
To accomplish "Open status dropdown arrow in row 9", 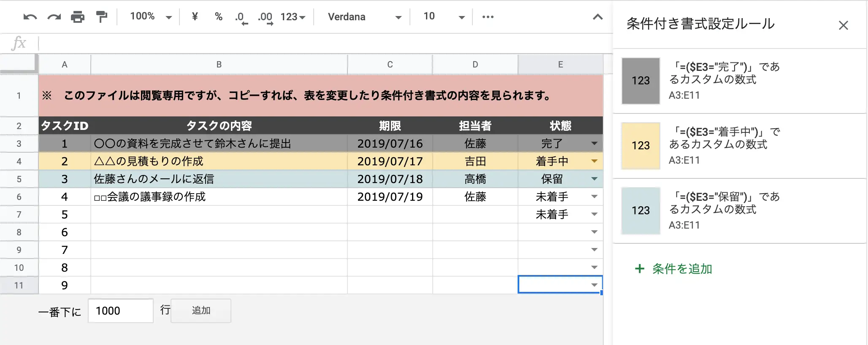I will tap(594, 250).
